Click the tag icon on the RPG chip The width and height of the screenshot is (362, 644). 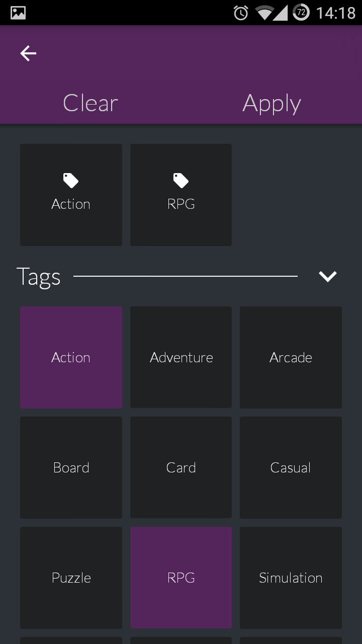(181, 180)
